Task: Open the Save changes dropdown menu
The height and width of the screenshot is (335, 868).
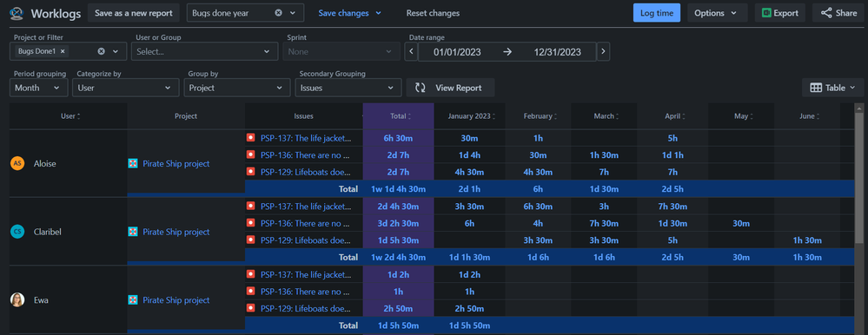Action: click(350, 13)
